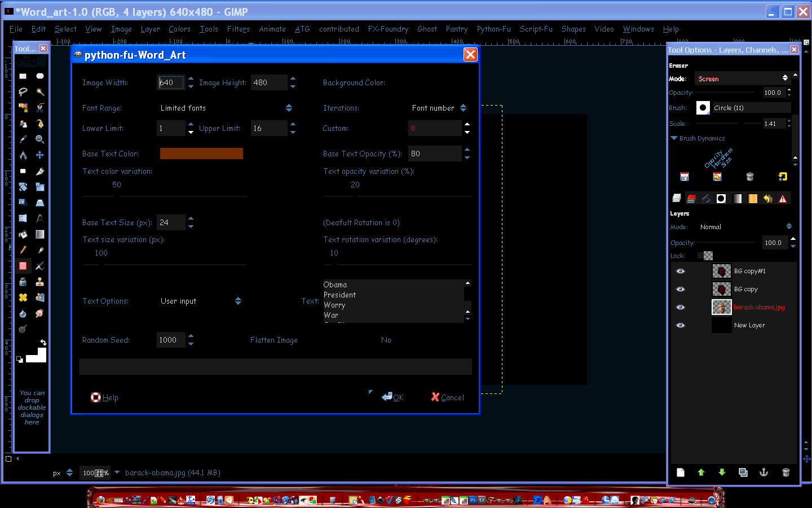Delete the selected layer using trash icon

coord(785,472)
